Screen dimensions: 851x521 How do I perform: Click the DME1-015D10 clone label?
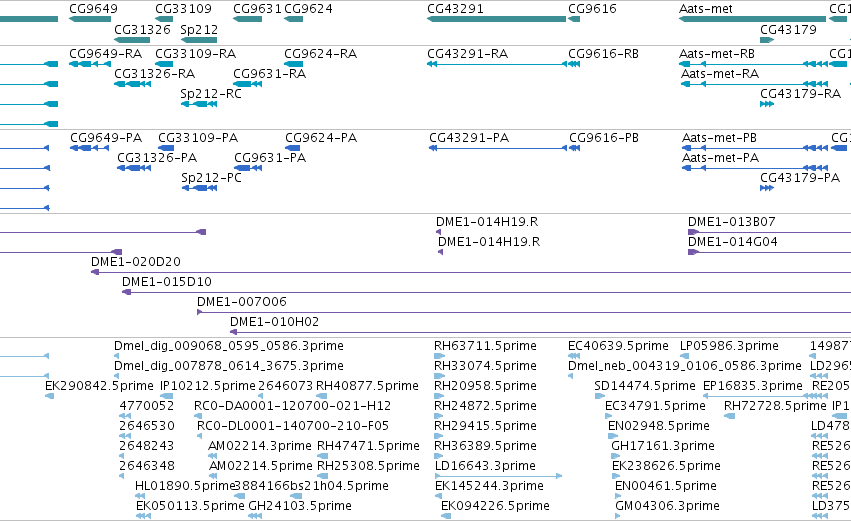(167, 282)
